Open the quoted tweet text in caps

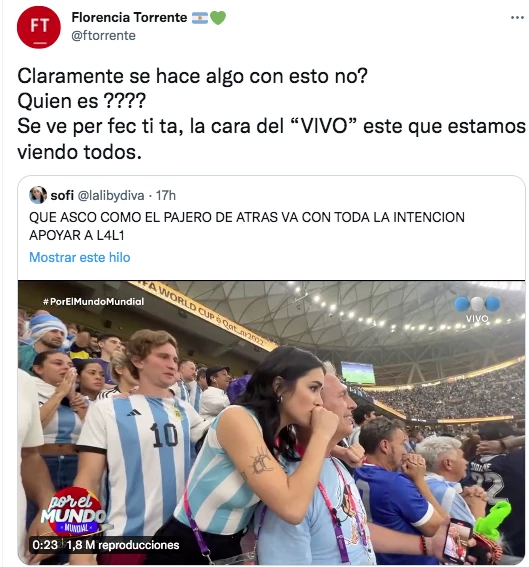247,226
